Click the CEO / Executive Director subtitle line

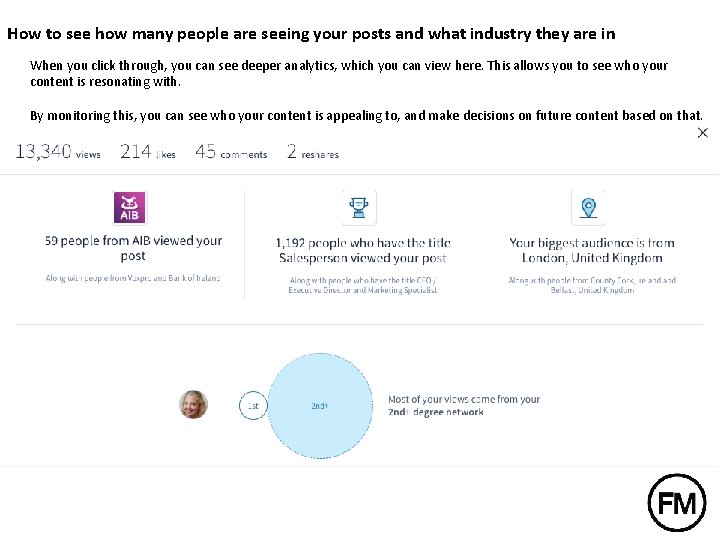(362, 285)
